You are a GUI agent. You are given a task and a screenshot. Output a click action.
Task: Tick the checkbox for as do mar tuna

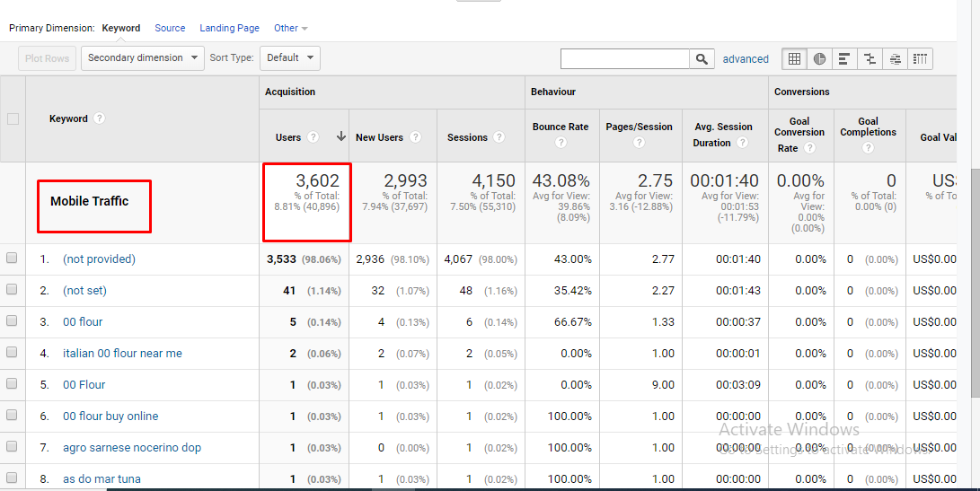[12, 478]
